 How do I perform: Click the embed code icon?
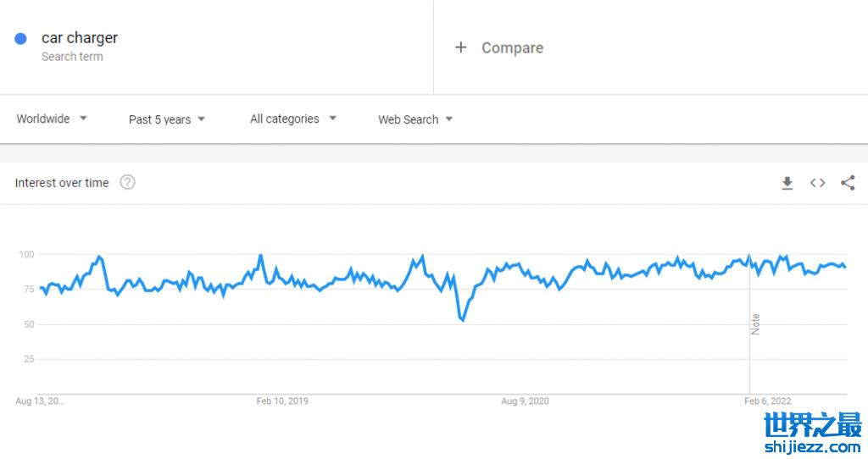pos(817,183)
